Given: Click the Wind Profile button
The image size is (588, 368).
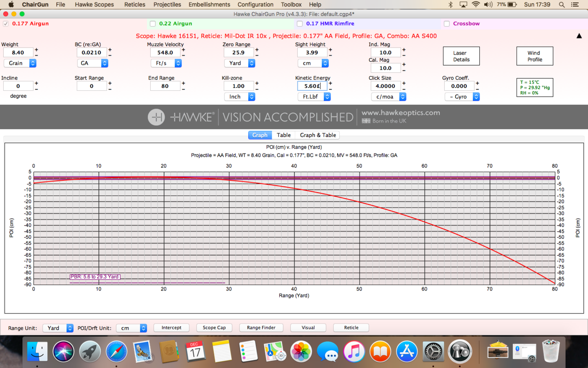Looking at the screenshot, I should point(535,56).
